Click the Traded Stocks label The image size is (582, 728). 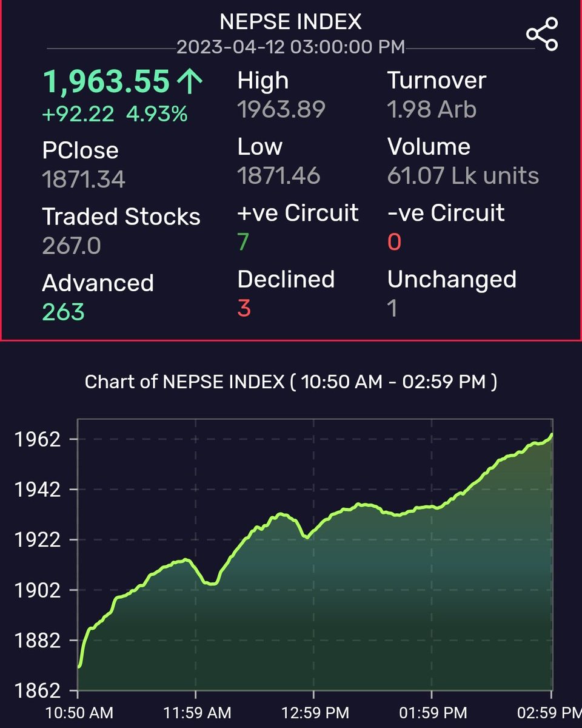coord(121,217)
